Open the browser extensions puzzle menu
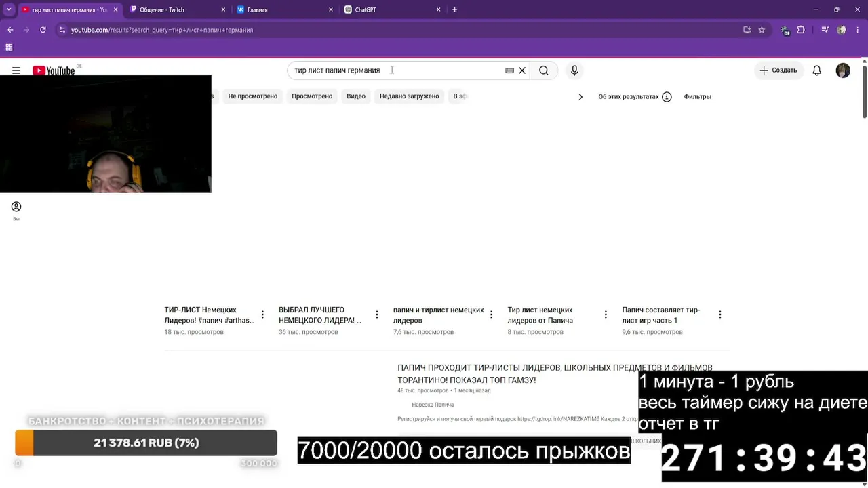Screen dimensions: 868x488 [801, 30]
